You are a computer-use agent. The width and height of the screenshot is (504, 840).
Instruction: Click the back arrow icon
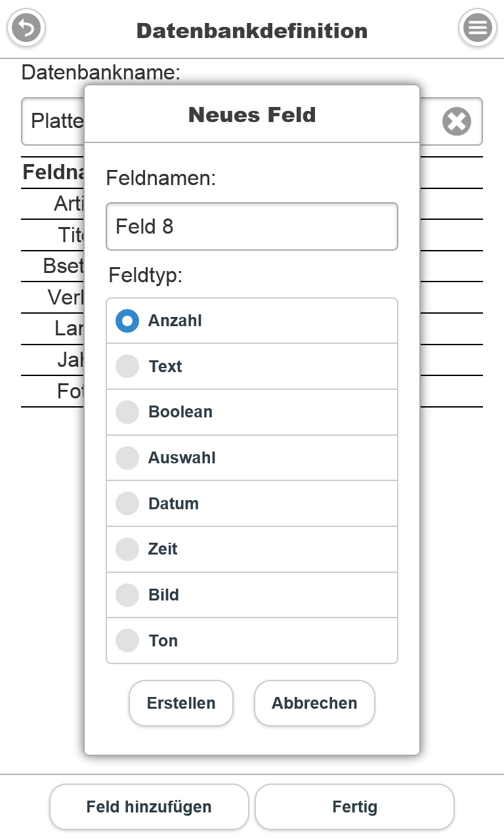click(26, 28)
